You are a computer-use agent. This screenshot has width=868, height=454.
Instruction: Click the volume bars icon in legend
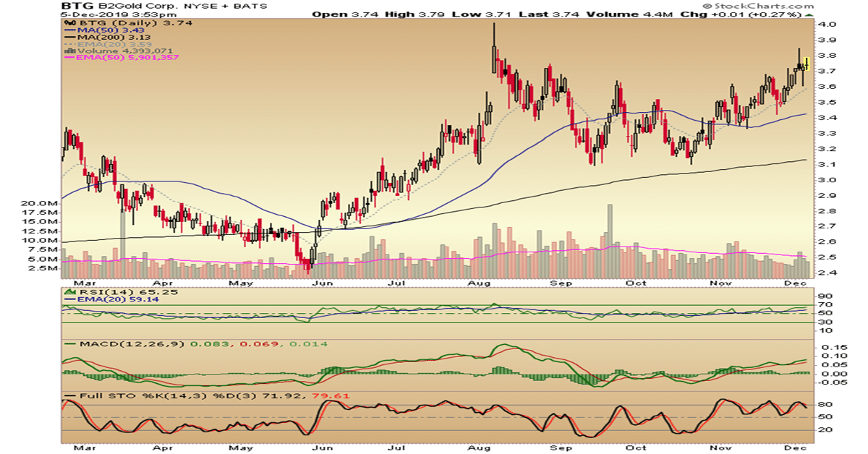coord(67,49)
